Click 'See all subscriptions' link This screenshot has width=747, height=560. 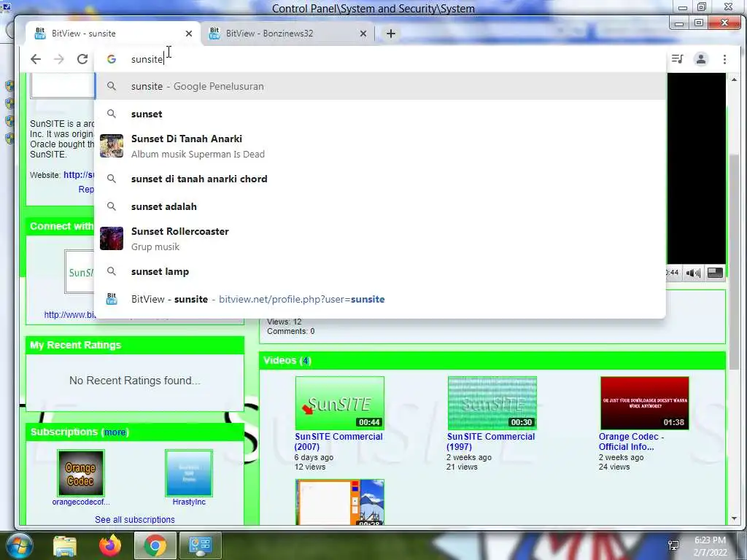point(135,519)
